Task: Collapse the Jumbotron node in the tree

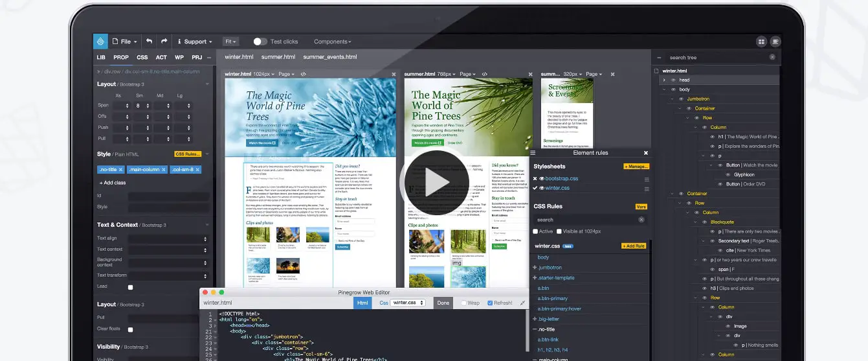Action: click(673, 99)
